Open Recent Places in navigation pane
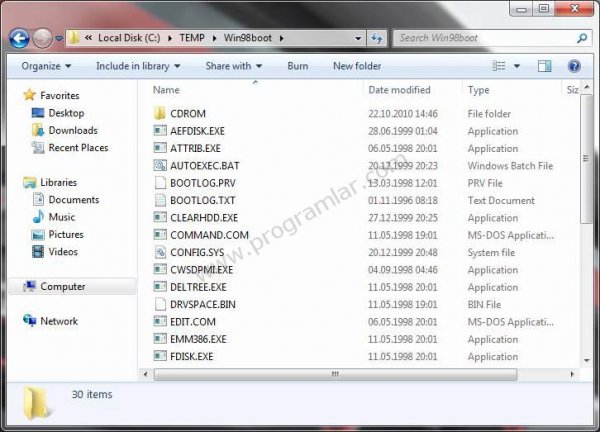This screenshot has width=600, height=432. point(78,148)
